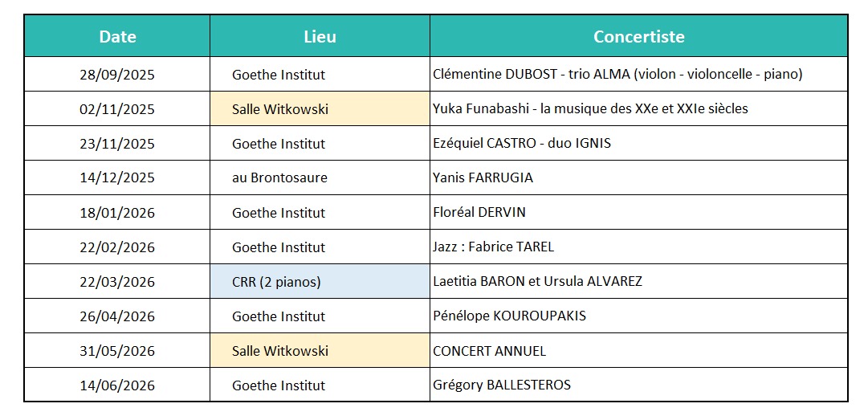Viewport: 868px width, 420px height.
Task: Select the 14/06/2026 date cell
Action: tap(117, 385)
